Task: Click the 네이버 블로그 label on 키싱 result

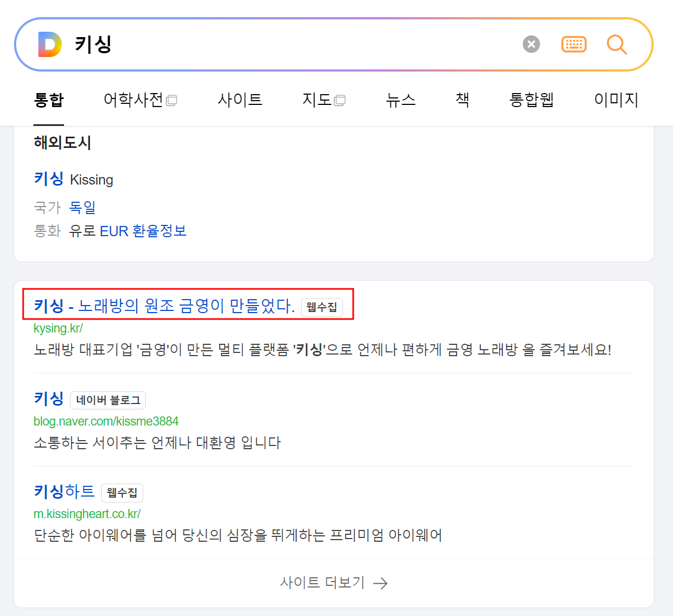Action: click(x=108, y=400)
